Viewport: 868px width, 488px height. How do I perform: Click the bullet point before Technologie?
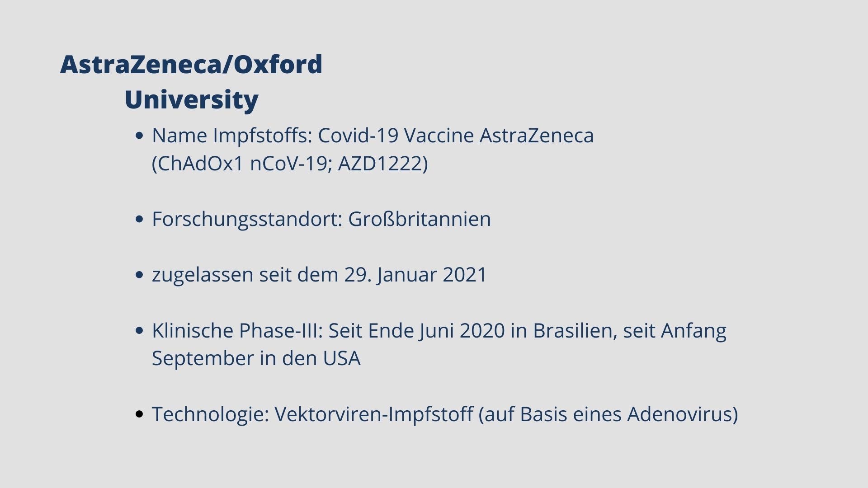(139, 414)
